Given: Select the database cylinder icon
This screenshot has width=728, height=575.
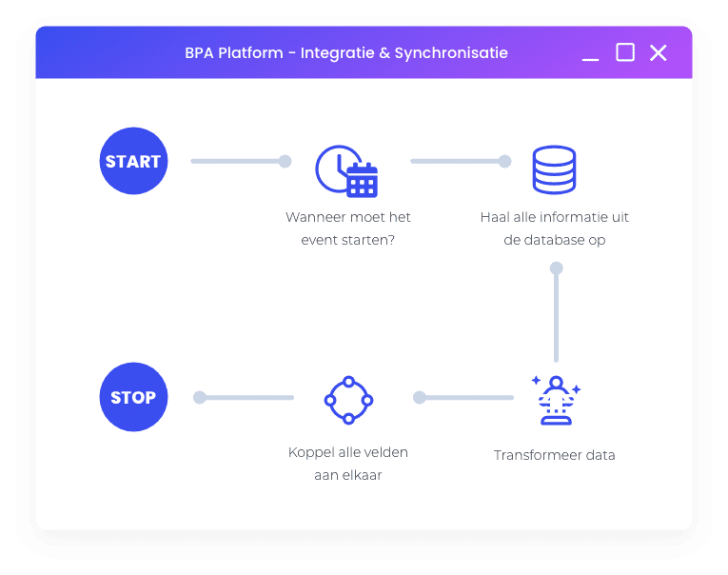Looking at the screenshot, I should pos(554,169).
